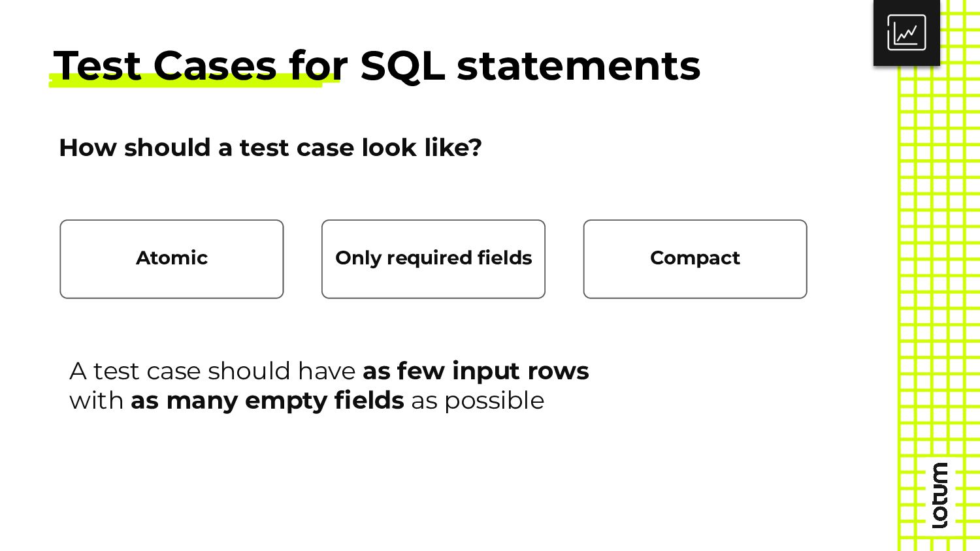Click the word SQL in the title

[402, 67]
